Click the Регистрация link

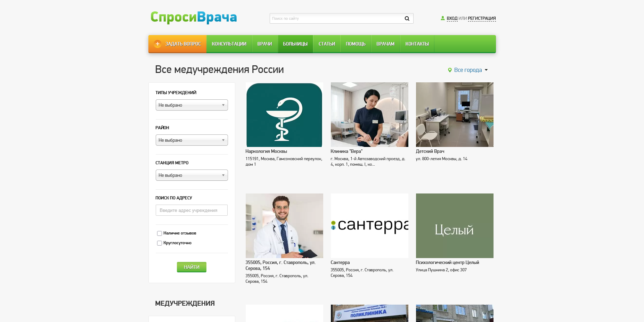tap(482, 18)
